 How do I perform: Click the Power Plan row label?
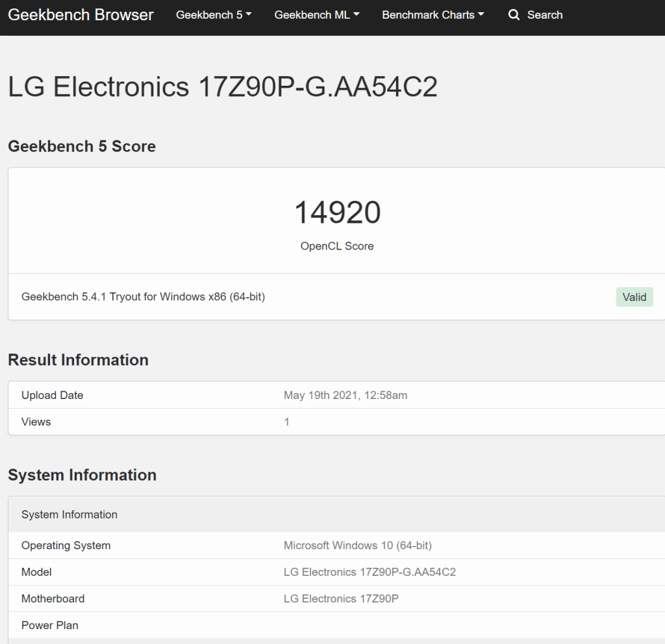[x=50, y=625]
